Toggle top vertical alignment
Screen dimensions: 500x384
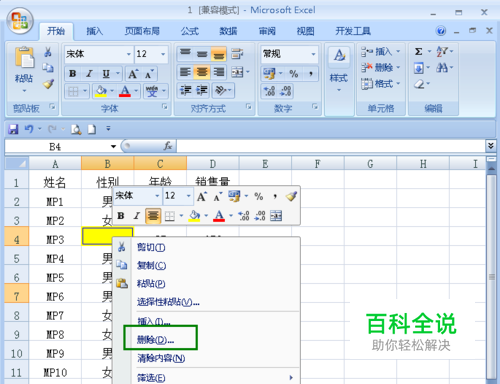point(185,53)
